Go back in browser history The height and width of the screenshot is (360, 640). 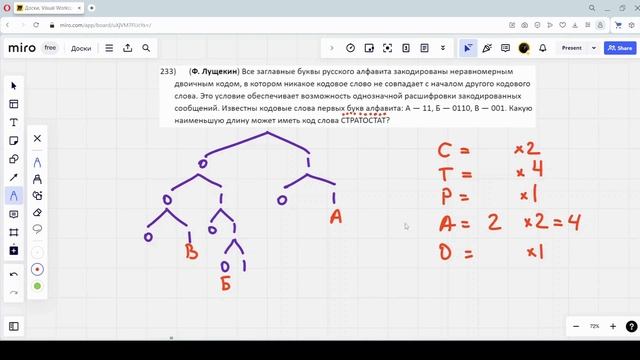point(7,25)
